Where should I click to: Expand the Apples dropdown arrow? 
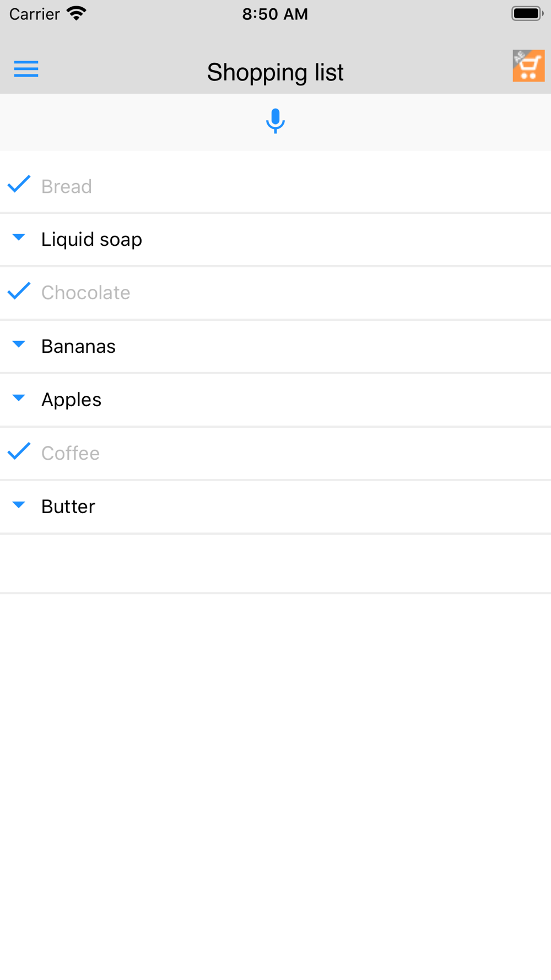pos(19,398)
